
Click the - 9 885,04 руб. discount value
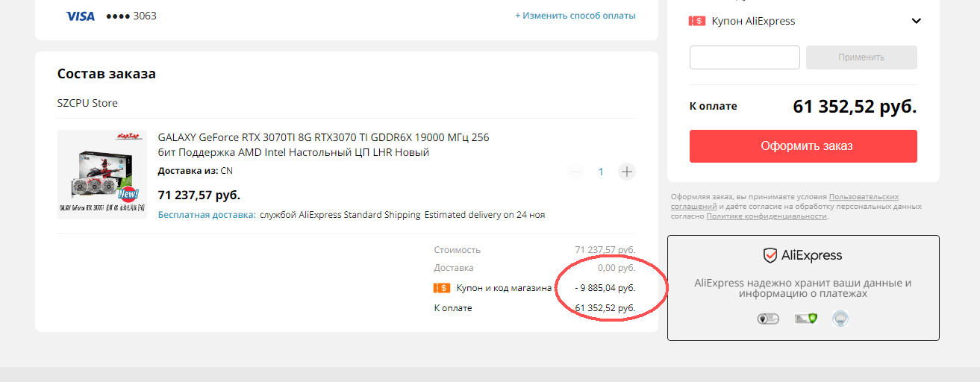click(605, 288)
